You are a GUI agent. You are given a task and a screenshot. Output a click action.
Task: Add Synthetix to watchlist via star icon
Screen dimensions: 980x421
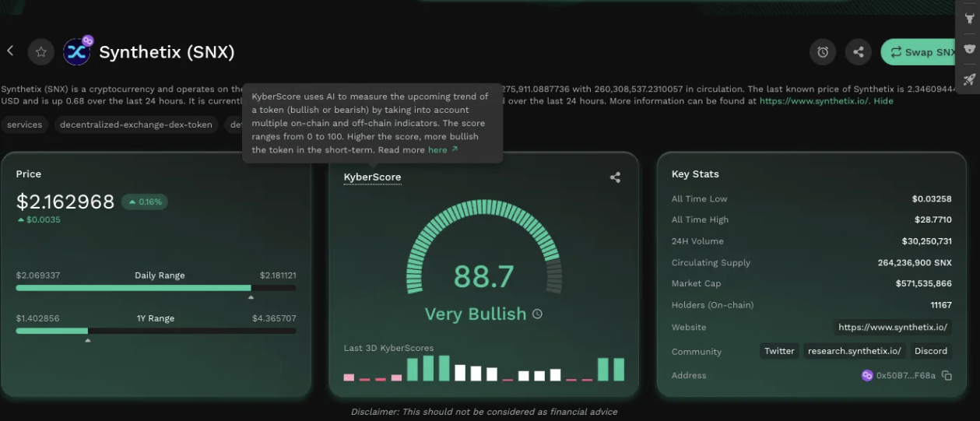point(41,52)
